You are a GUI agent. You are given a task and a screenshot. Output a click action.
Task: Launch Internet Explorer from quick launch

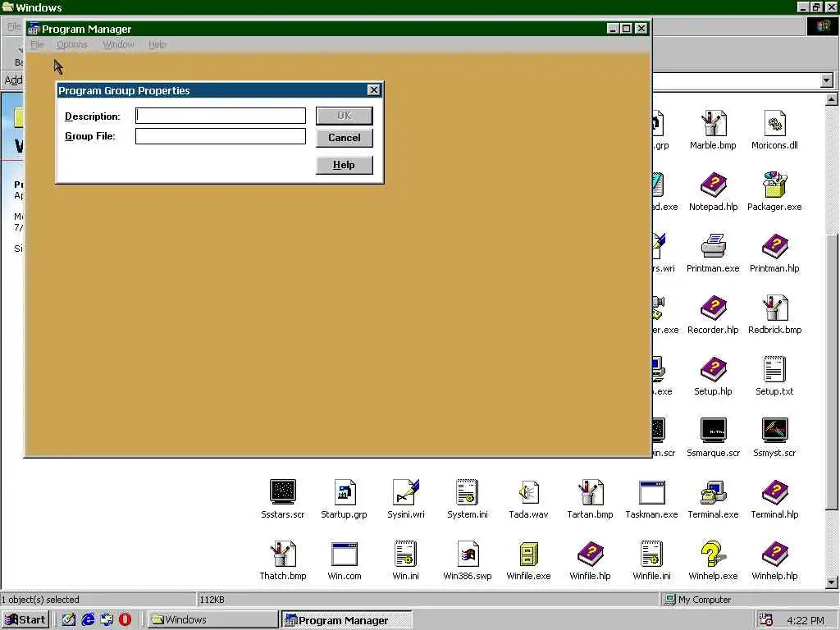point(88,620)
